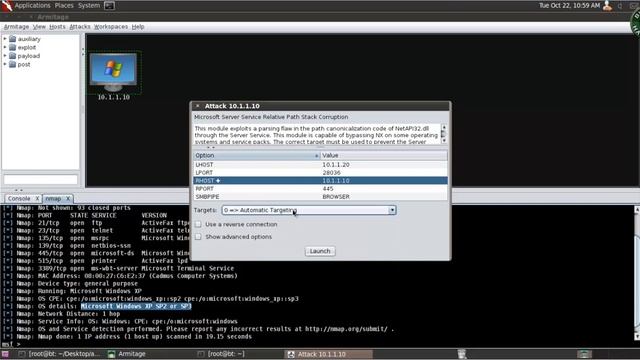Open the Places menu in top panel
The width and height of the screenshot is (640, 360).
click(x=64, y=5)
